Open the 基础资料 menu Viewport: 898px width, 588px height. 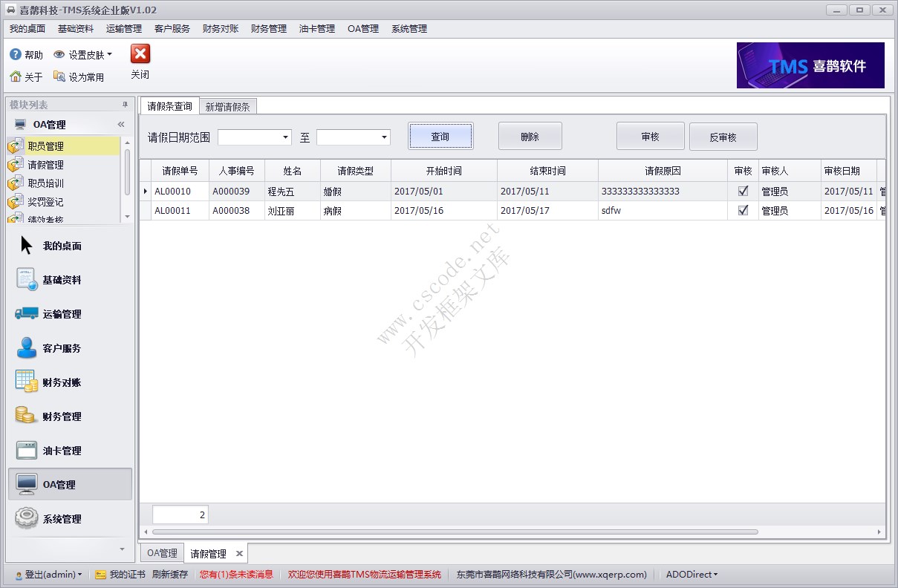pos(76,29)
